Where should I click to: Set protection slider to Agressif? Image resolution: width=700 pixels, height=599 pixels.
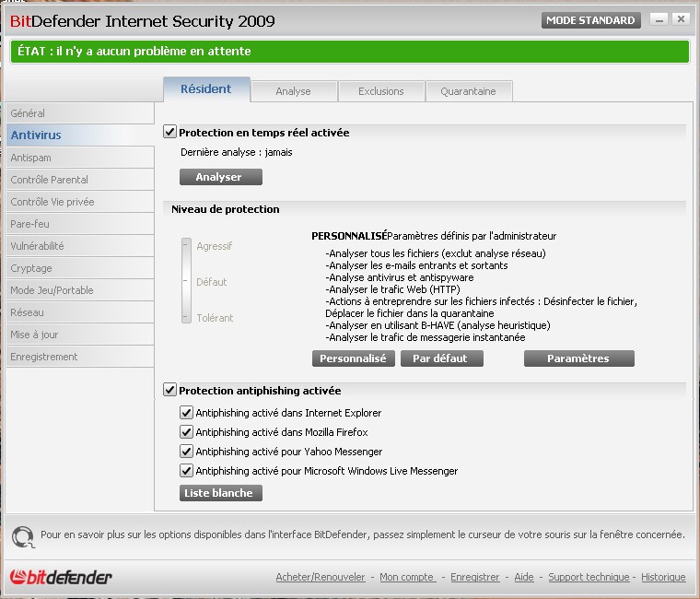(x=186, y=245)
